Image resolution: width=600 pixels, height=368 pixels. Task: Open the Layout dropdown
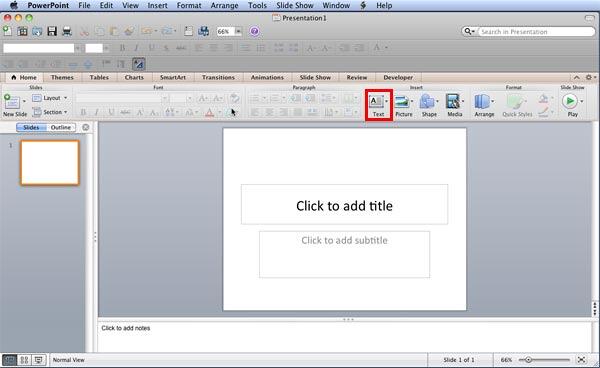[x=50, y=98]
